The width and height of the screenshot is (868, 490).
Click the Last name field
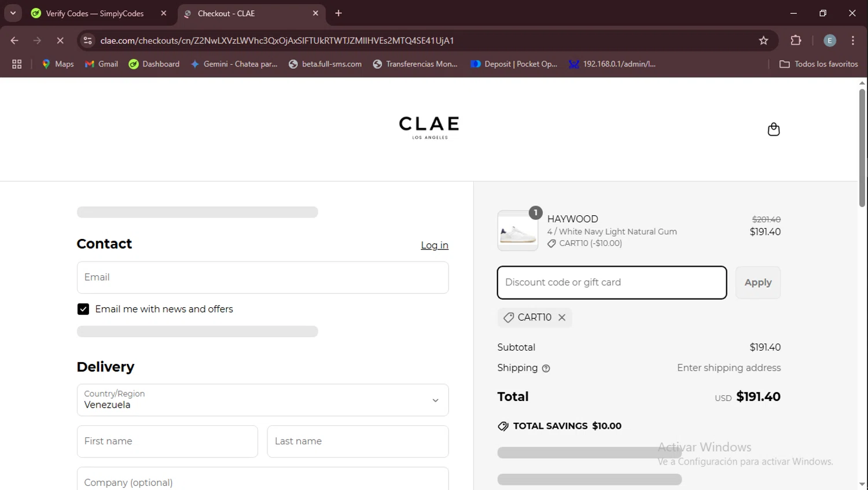pos(358,441)
